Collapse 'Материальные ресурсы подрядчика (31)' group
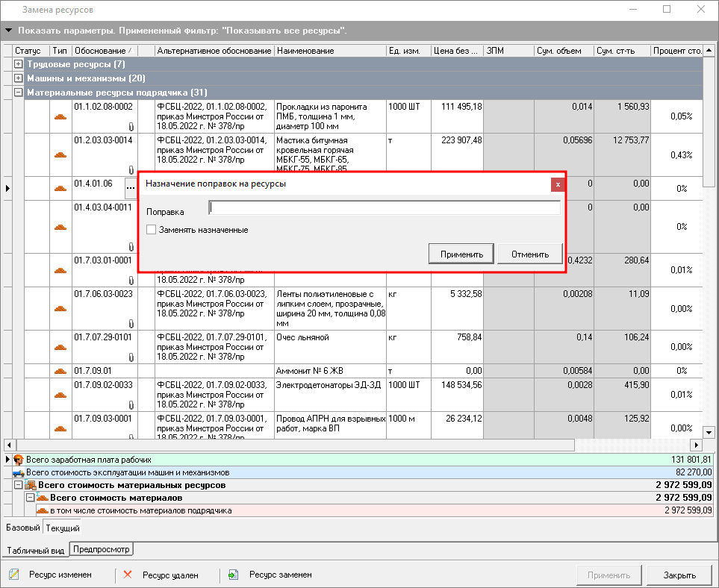 point(19,93)
